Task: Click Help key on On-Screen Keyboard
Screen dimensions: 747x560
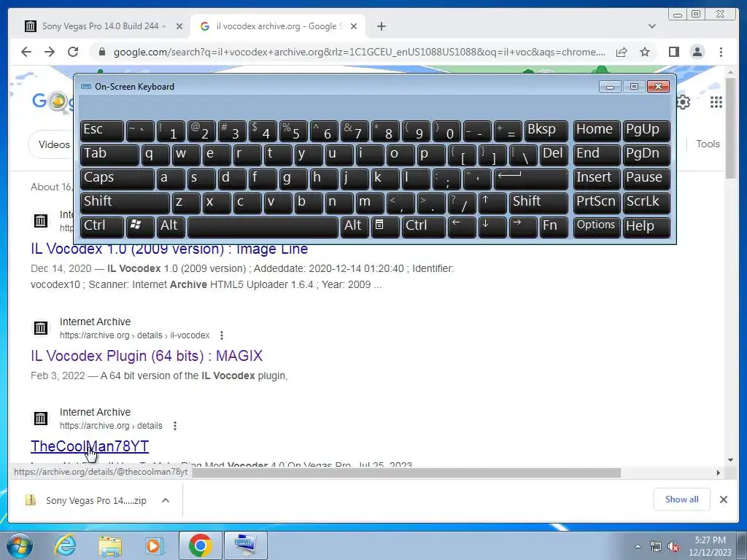Action: coord(646,226)
